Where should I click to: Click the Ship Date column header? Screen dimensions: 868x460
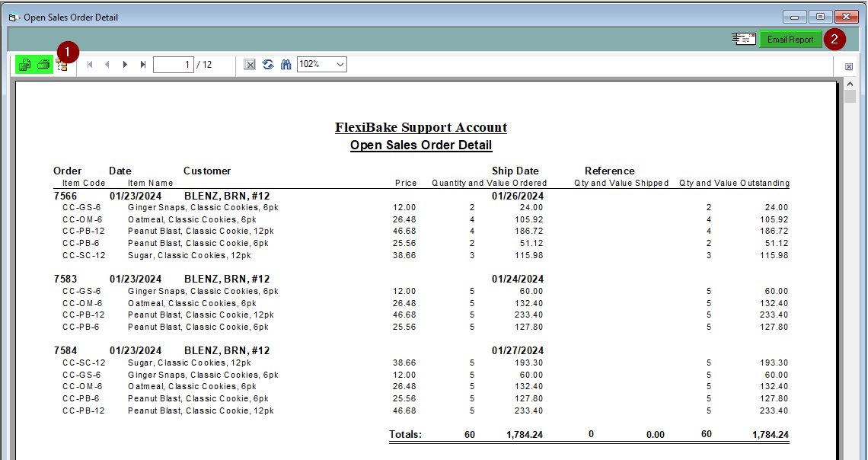tap(515, 171)
